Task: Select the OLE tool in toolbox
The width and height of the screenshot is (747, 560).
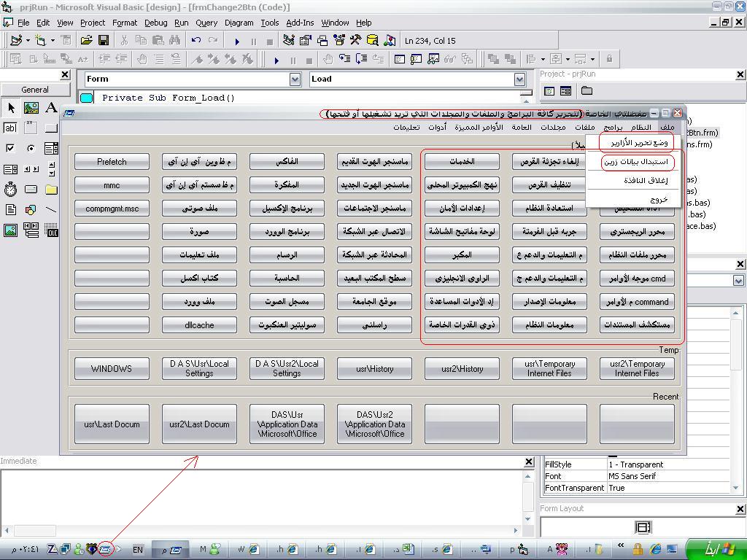Action: coord(51,230)
